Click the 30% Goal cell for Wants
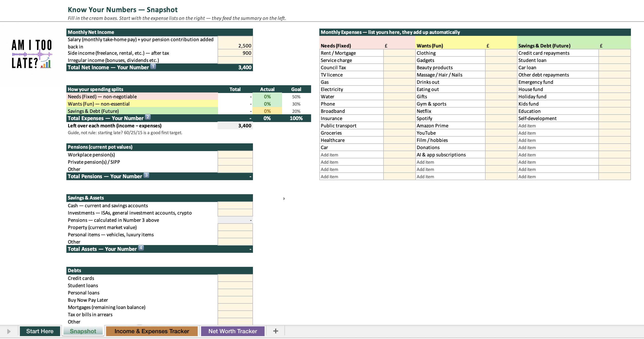 tap(296, 104)
